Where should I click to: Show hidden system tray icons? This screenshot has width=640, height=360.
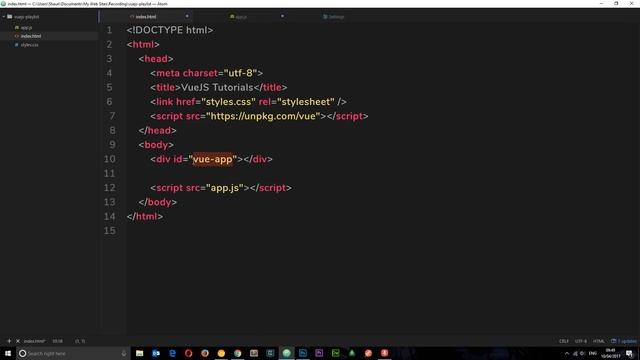click(567, 353)
